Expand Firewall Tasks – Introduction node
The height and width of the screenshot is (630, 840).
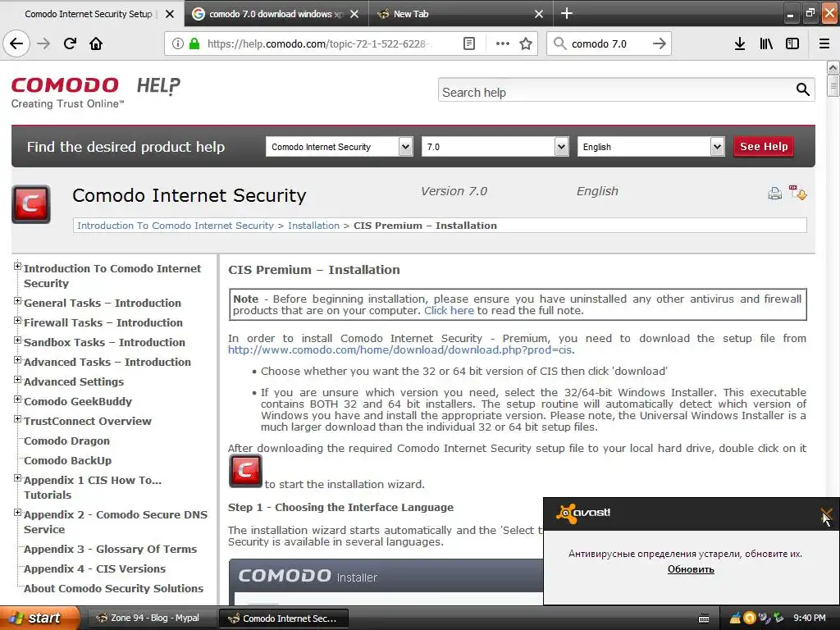[18, 321]
